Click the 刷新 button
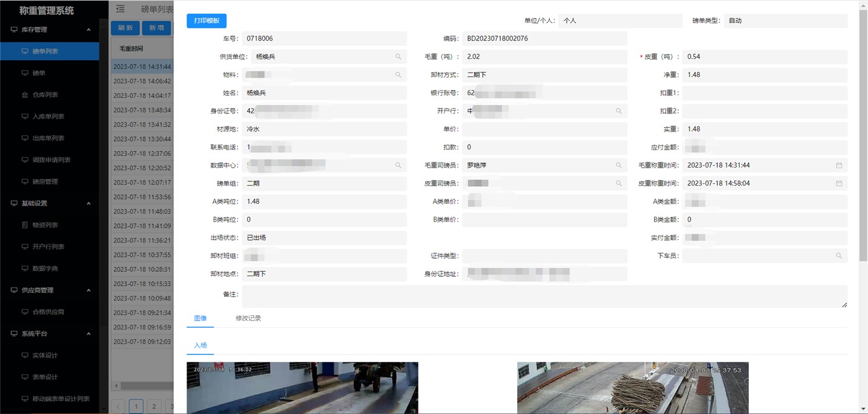Screen dimensions: 868x414 (125, 28)
